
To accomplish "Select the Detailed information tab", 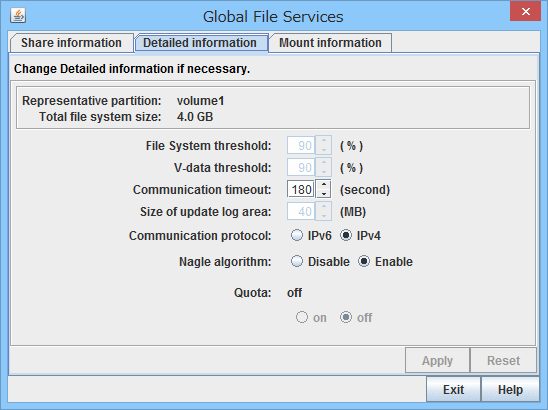I will pyautogui.click(x=200, y=43).
